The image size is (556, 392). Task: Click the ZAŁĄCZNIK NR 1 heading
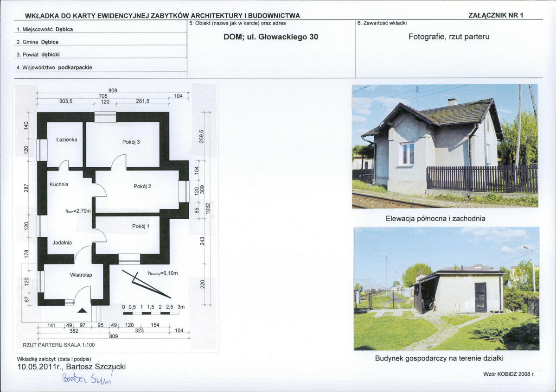point(496,15)
